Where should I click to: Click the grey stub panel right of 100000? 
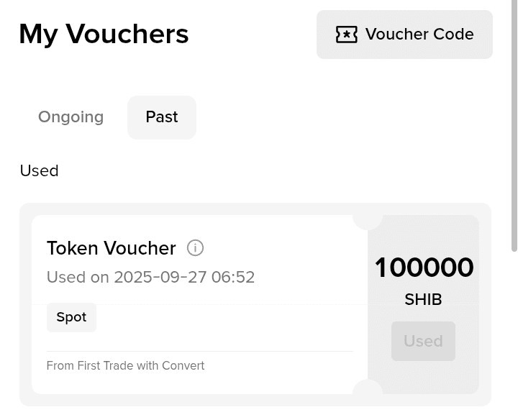(x=466, y=374)
